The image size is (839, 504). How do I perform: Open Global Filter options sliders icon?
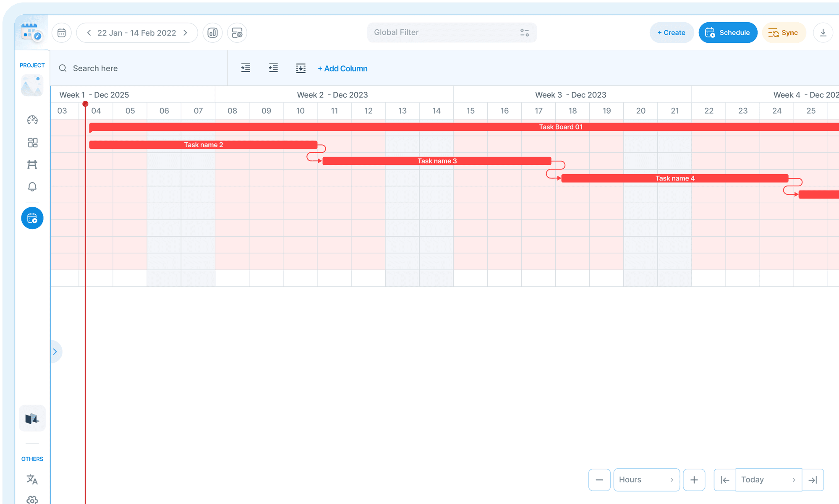[x=525, y=32]
